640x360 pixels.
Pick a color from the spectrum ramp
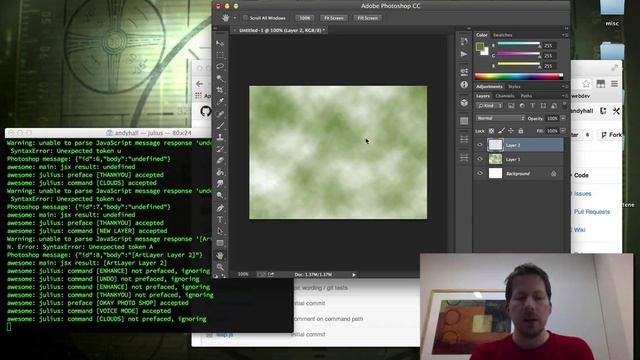[518, 76]
